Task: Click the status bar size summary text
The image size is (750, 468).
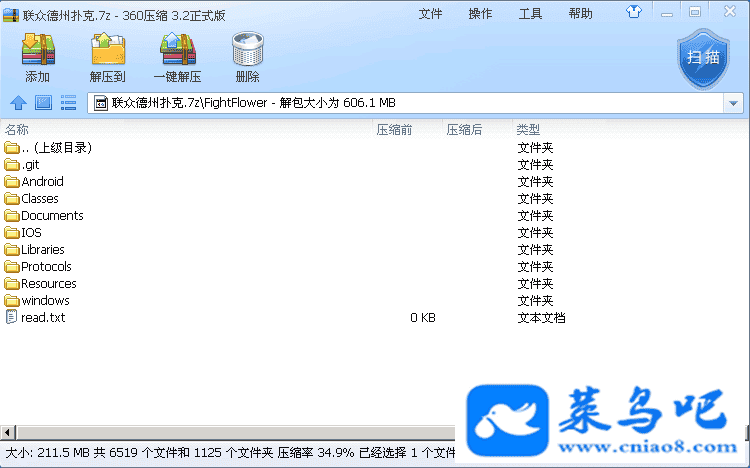Action: 230,453
